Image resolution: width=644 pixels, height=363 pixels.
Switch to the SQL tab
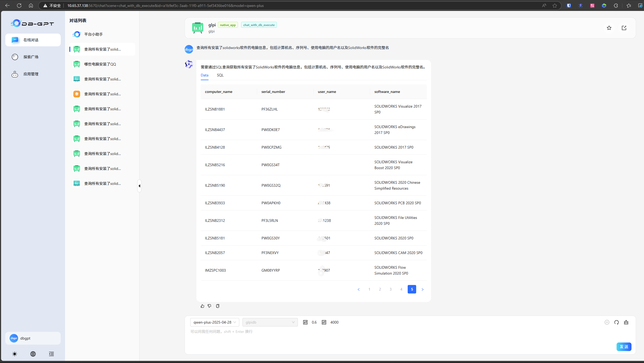(220, 75)
